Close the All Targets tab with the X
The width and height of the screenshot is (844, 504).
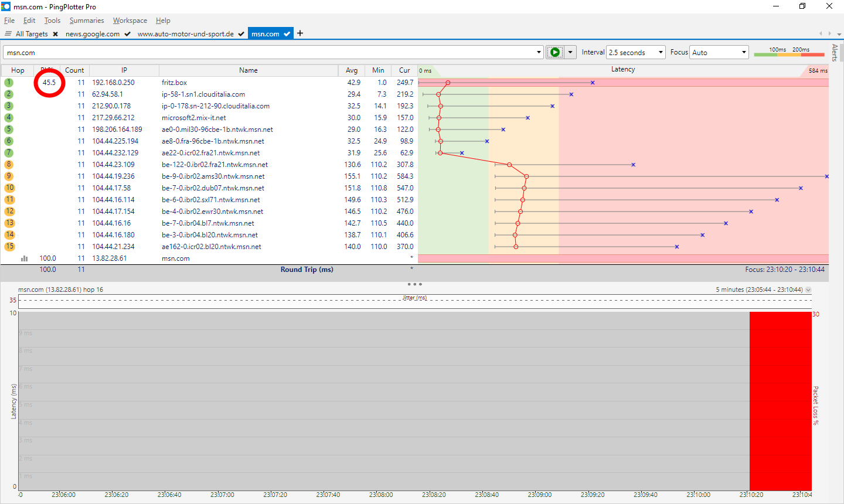click(55, 34)
